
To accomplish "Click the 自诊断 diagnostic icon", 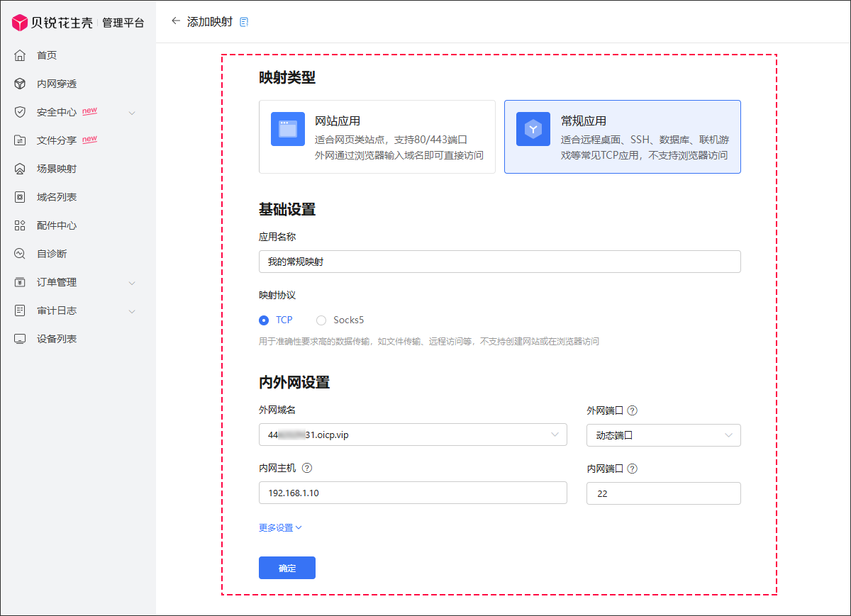I will coord(20,254).
